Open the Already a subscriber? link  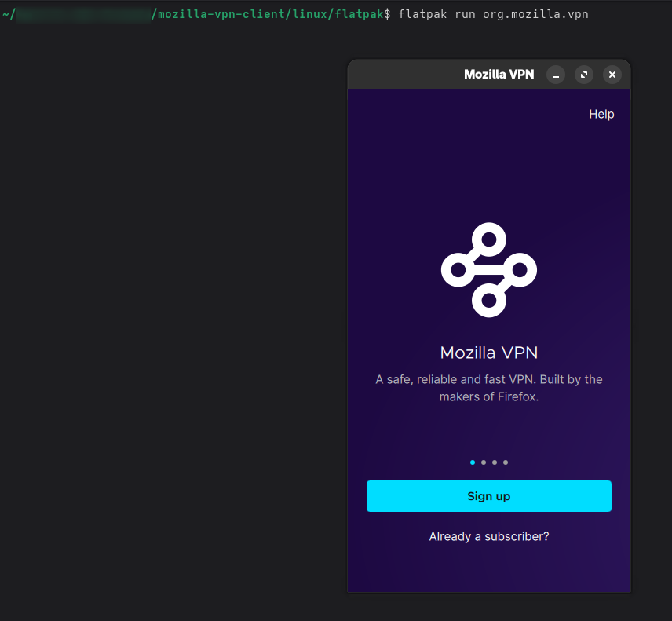coord(489,536)
